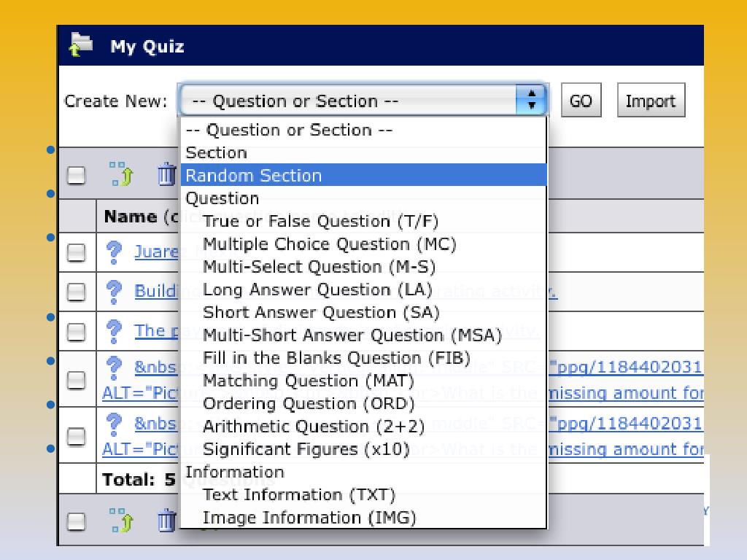Screen dimensions: 747x560
Task: Click the question mark icon on 'The' row
Action: click(x=114, y=332)
